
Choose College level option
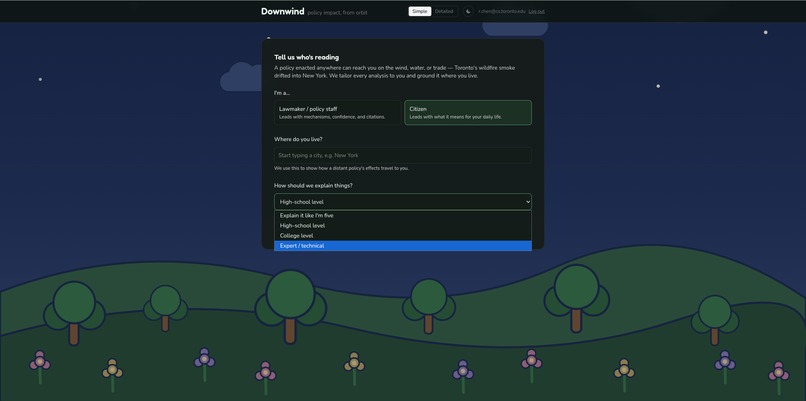tap(402, 236)
